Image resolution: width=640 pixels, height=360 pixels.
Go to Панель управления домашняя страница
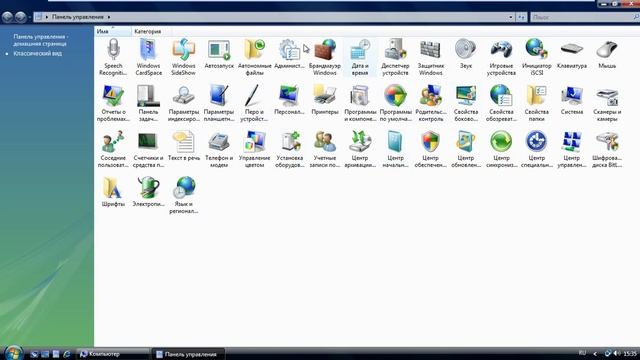pyautogui.click(x=40, y=40)
